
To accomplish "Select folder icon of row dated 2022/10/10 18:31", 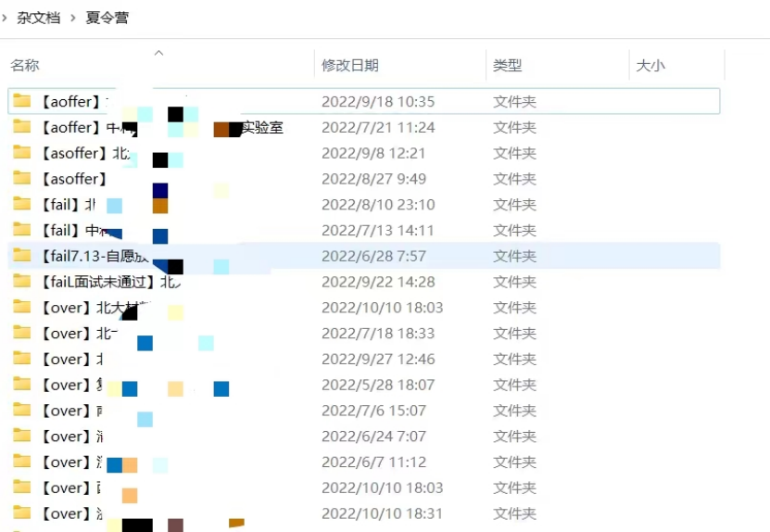I will 21,513.
